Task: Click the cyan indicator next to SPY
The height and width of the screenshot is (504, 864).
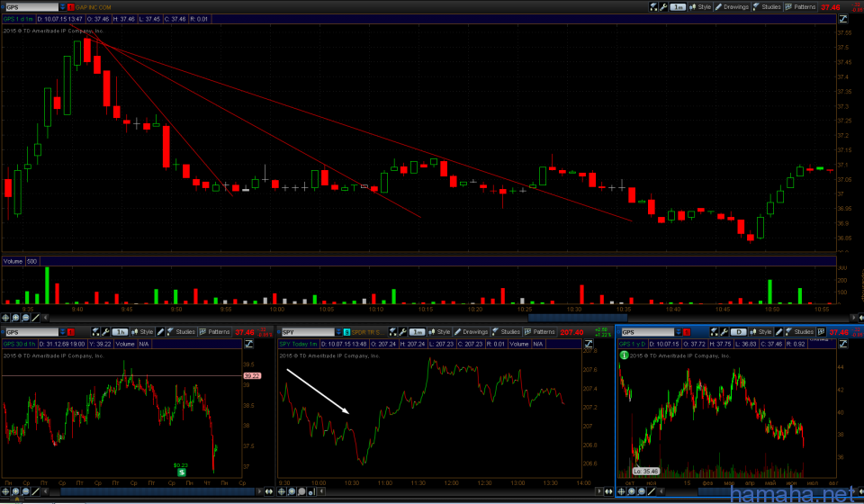Action: pos(346,332)
